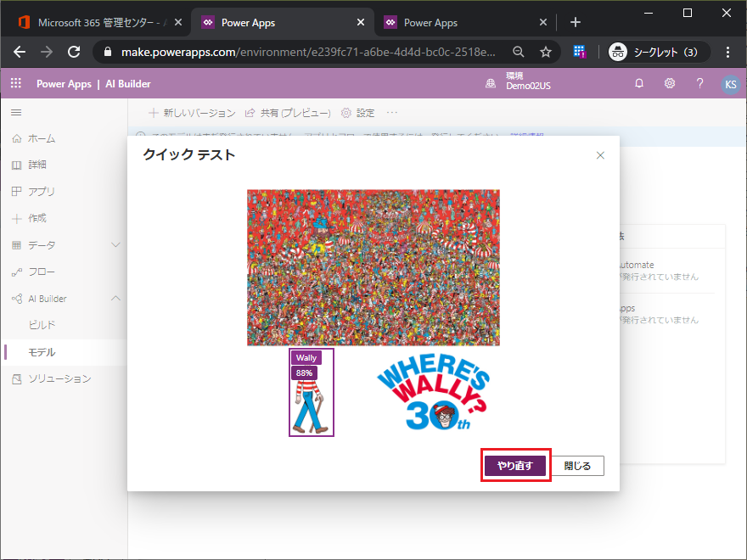Go back with browser back arrow
747x560 pixels.
20,52
